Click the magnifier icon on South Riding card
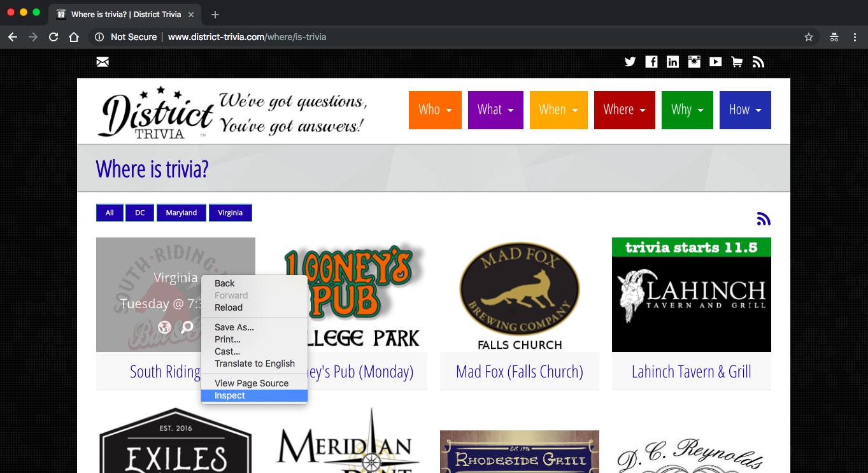This screenshot has height=473, width=868. 187,327
